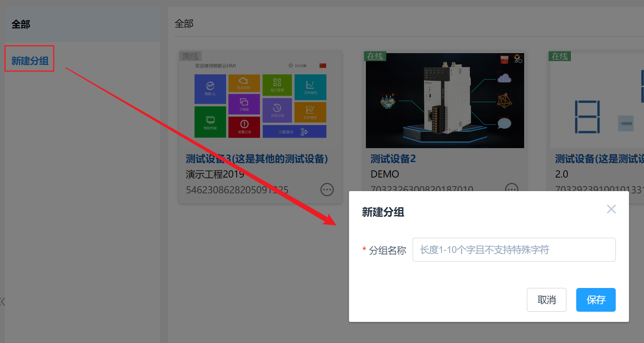Image resolution: width=644 pixels, height=343 pixels.
Task: Click the 物联云 IOT tile in thumbnail
Action: coord(210,89)
